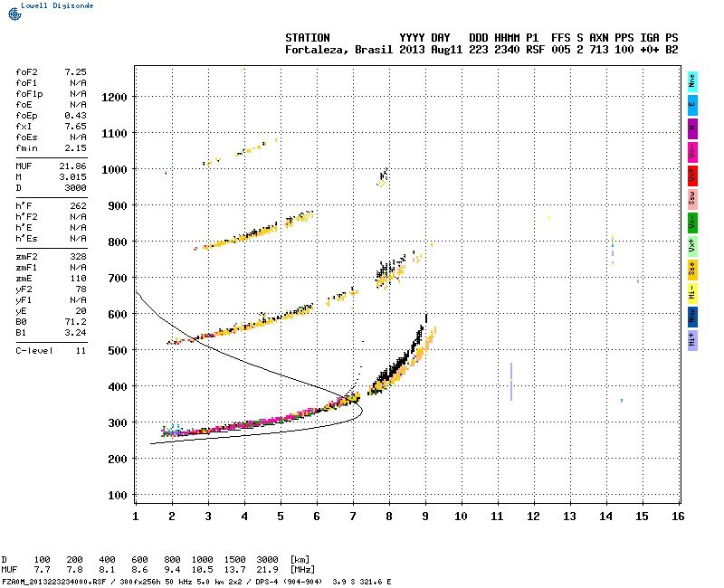Viewport: 724px width, 588px height.
Task: Select the light green Vx+ legend swatch
Action: 692,246
